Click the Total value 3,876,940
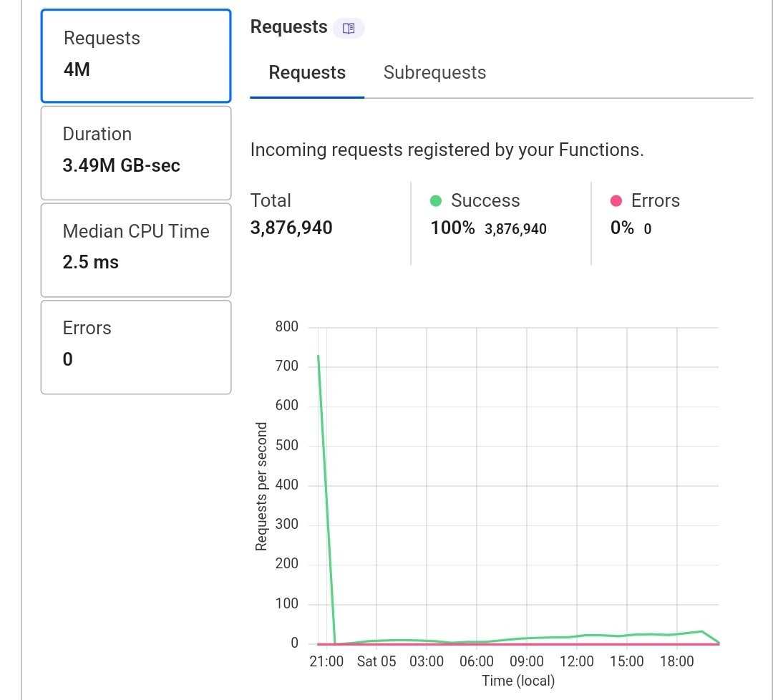The width and height of the screenshot is (773, 700). (291, 228)
